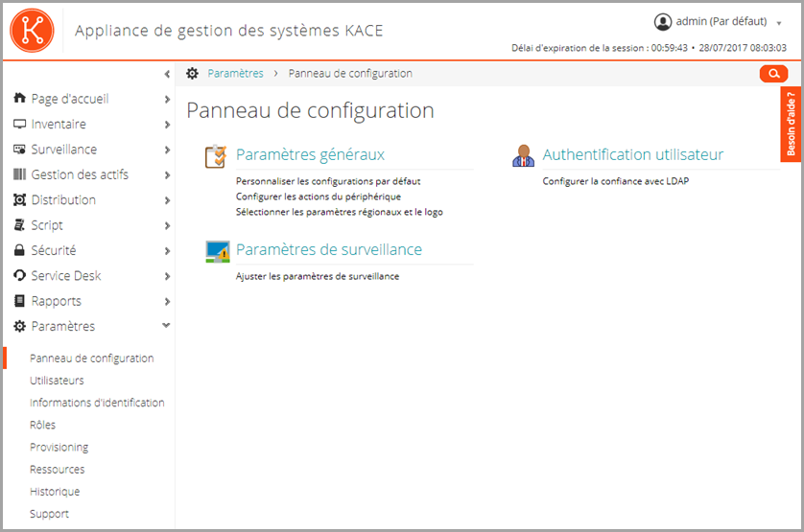The width and height of the screenshot is (804, 532).
Task: Click the admin user avatar icon
Action: [x=662, y=22]
